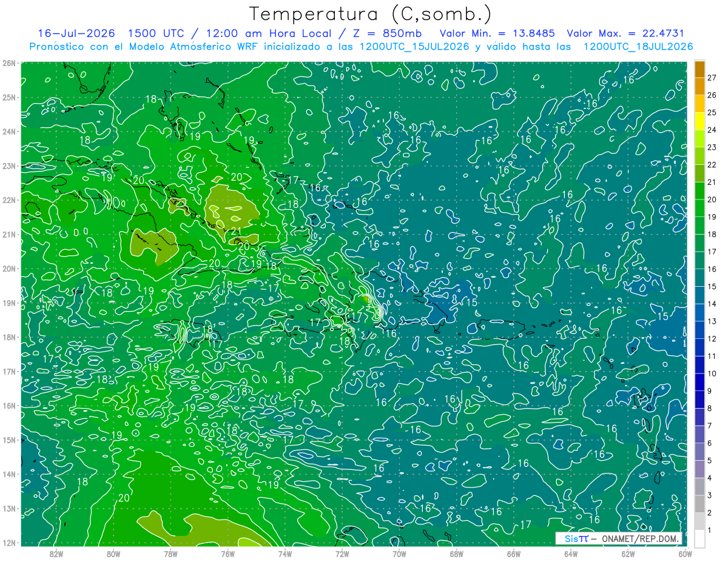Viewport: 728px width, 562px height.
Task: Click legend scale value 22
Action: [x=712, y=164]
